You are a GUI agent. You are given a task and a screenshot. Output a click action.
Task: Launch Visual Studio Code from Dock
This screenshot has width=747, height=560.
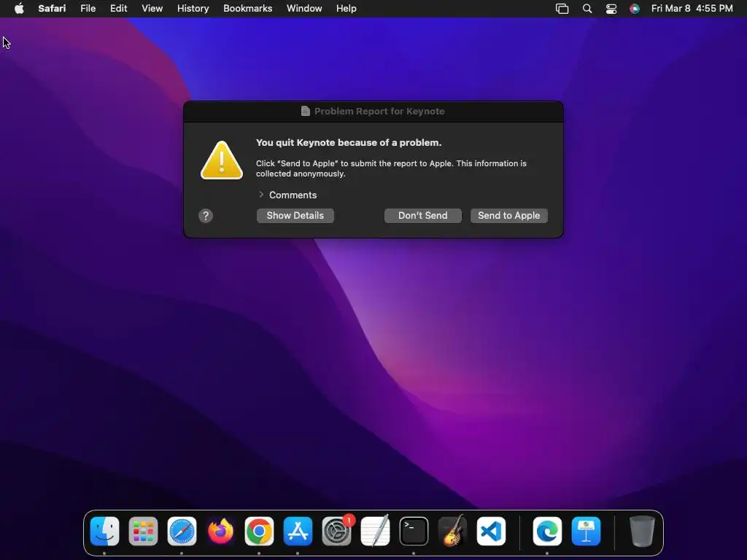tap(491, 531)
